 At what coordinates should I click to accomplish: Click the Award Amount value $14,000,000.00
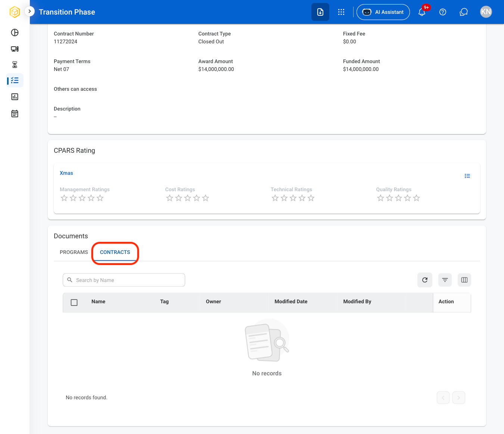pyautogui.click(x=216, y=69)
